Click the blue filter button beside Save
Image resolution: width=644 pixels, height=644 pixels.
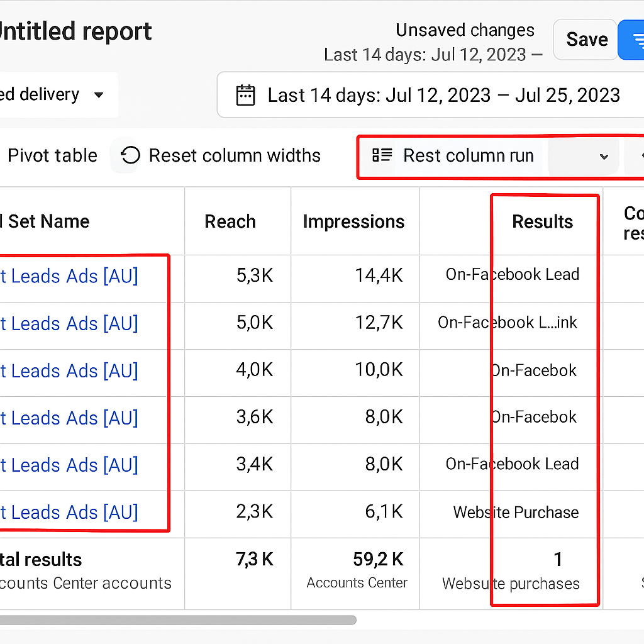point(631,40)
